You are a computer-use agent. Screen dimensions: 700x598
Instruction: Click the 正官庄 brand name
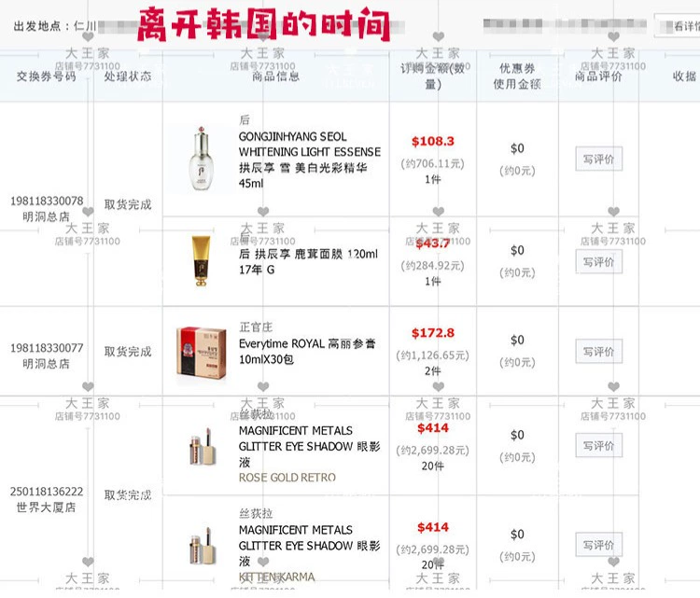coord(256,327)
